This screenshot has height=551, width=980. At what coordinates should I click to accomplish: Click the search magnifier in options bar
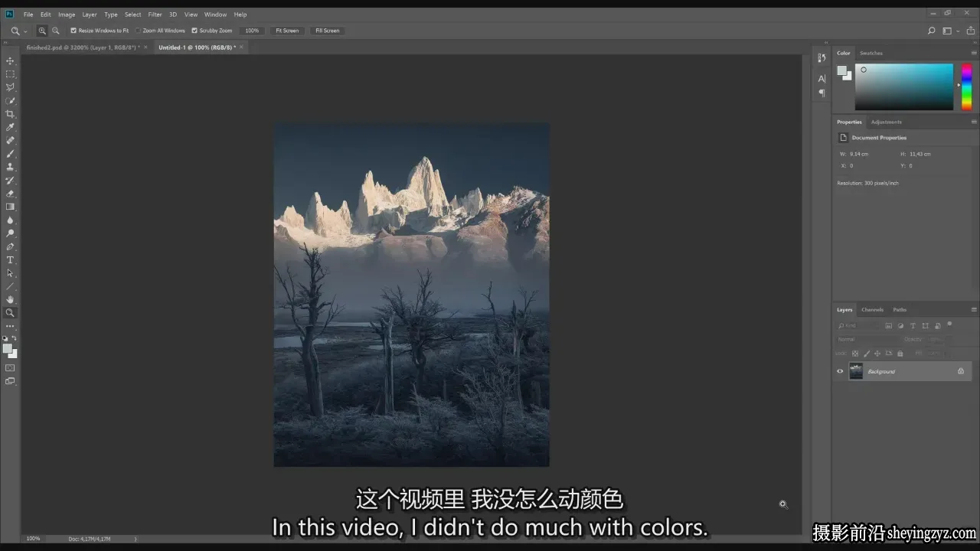pos(931,31)
